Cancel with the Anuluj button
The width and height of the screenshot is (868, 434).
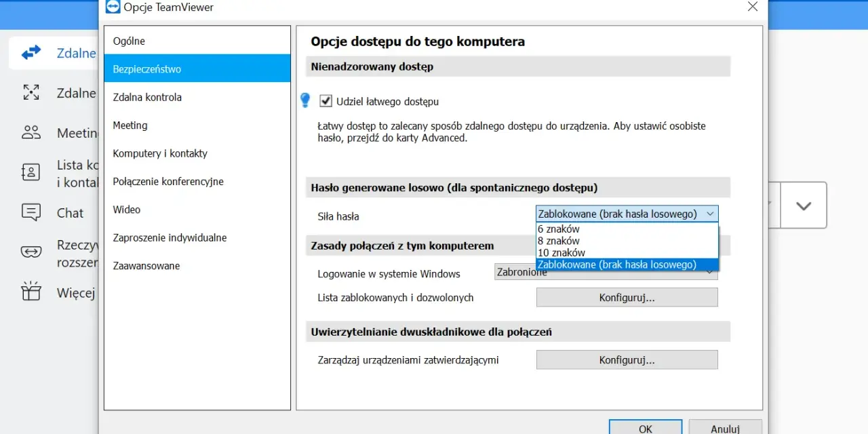725,428
